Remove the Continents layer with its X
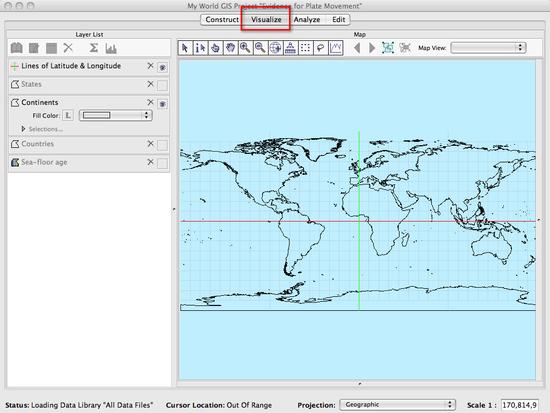Image resolution: width=550 pixels, height=413 pixels. tap(150, 102)
